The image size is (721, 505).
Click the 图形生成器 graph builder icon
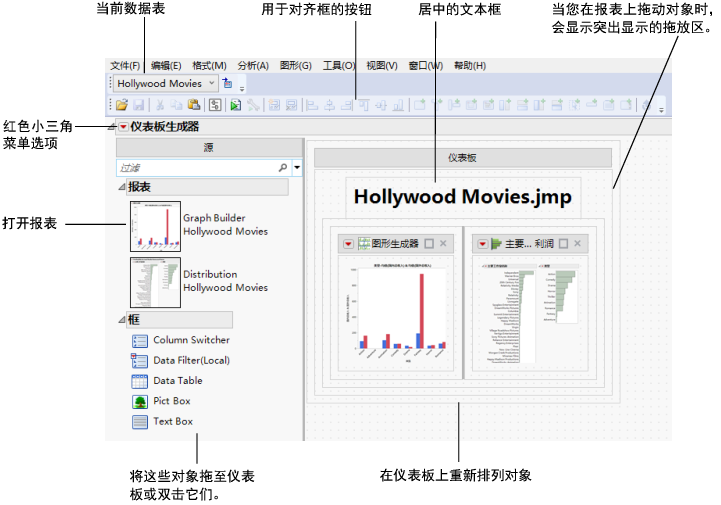[x=364, y=244]
